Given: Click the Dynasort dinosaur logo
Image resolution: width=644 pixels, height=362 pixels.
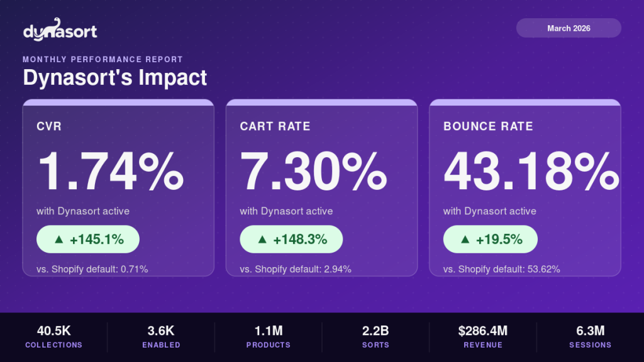Looking at the screenshot, I should coord(60,30).
